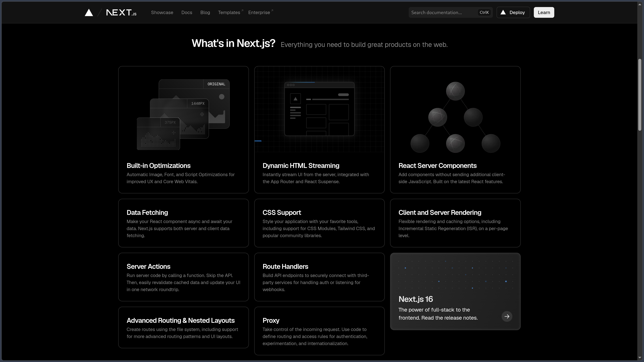Image resolution: width=644 pixels, height=362 pixels.
Task: Open the CSS Support card
Action: pos(319,223)
